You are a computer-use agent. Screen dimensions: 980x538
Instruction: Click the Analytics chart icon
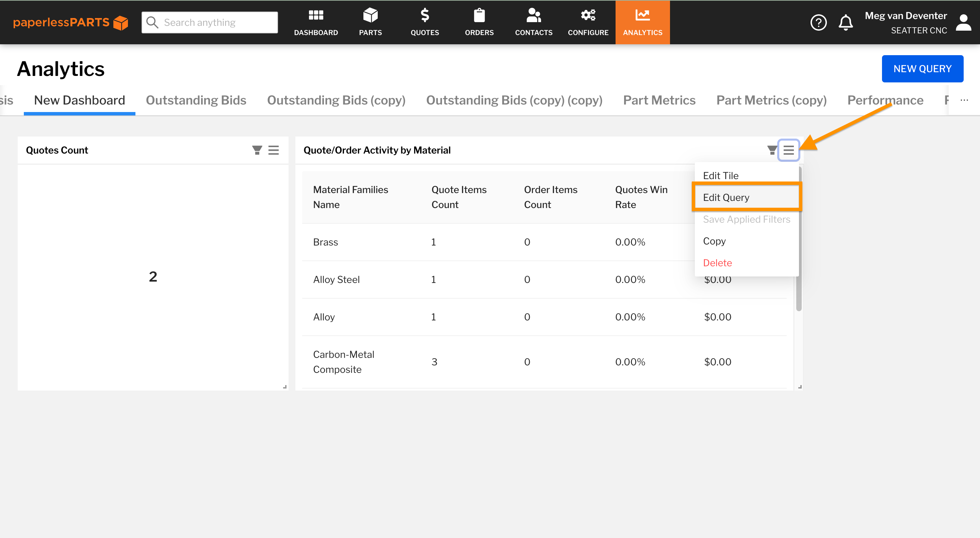(642, 15)
